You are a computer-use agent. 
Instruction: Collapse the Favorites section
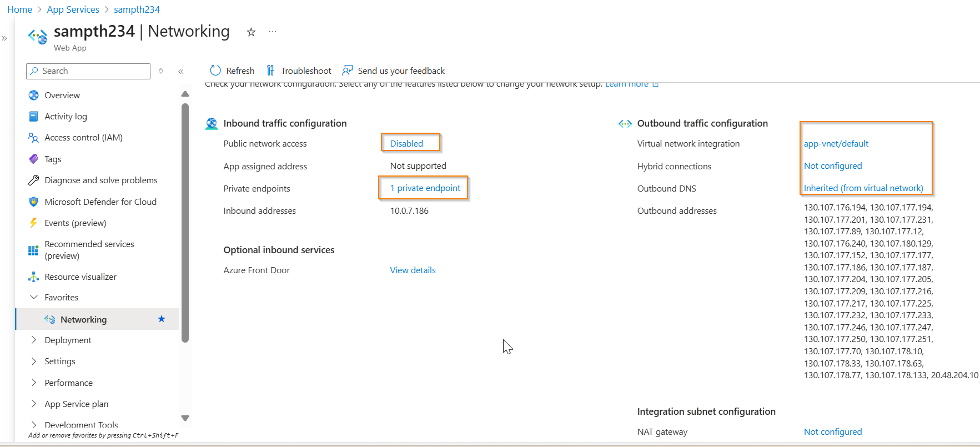(x=34, y=297)
